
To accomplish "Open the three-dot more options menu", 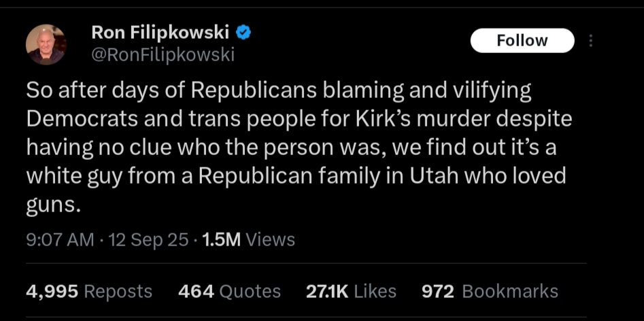I will click(x=590, y=41).
